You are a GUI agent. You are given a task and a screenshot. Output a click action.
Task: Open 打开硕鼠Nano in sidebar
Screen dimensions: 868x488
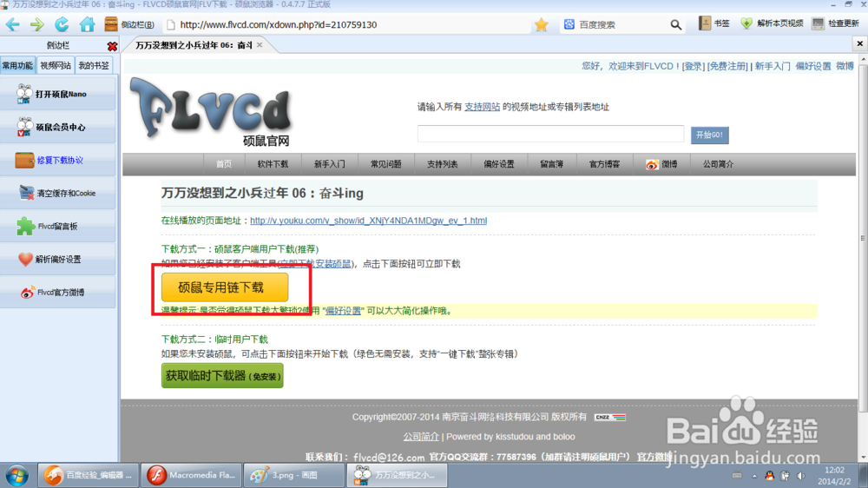[x=58, y=94]
